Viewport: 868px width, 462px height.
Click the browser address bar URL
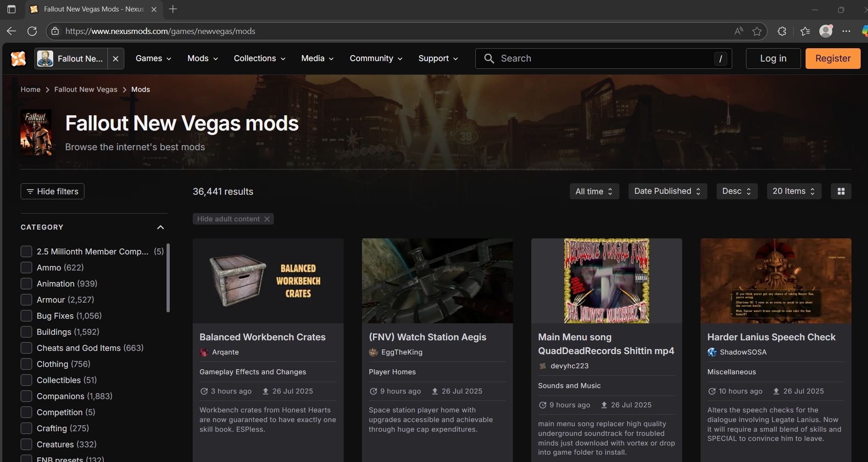pos(160,31)
